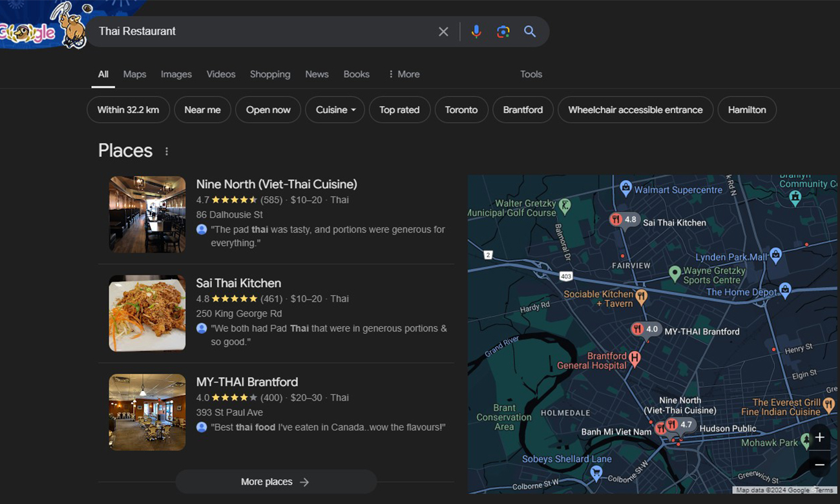Click the magnifying glass search icon

(530, 32)
